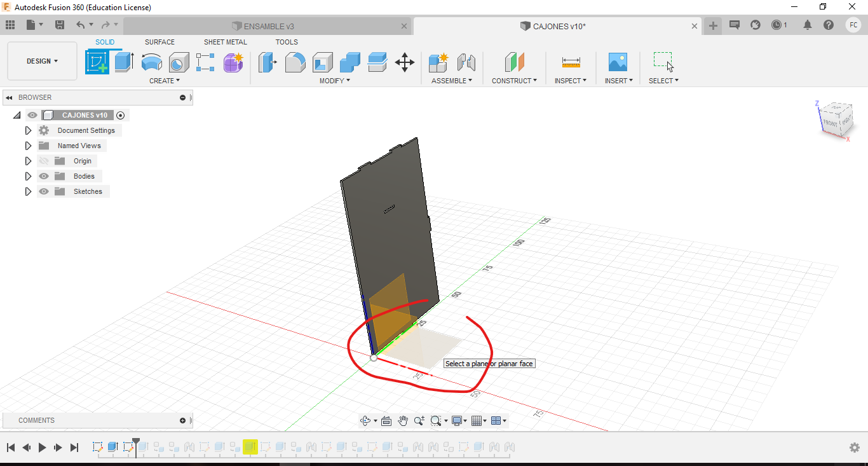Choose the Zoom magnifier tool
This screenshot has width=868, height=466.
tap(419, 421)
